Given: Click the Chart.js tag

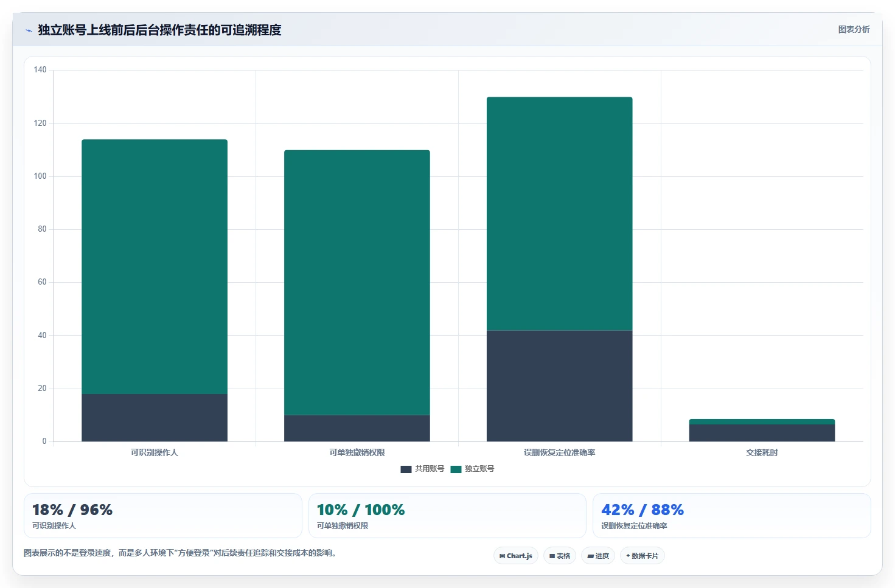Looking at the screenshot, I should coord(516,556).
